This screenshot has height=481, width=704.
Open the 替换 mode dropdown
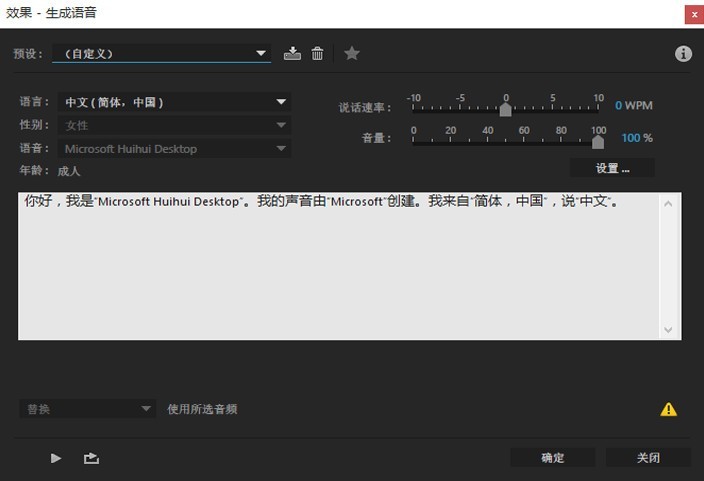[88, 409]
